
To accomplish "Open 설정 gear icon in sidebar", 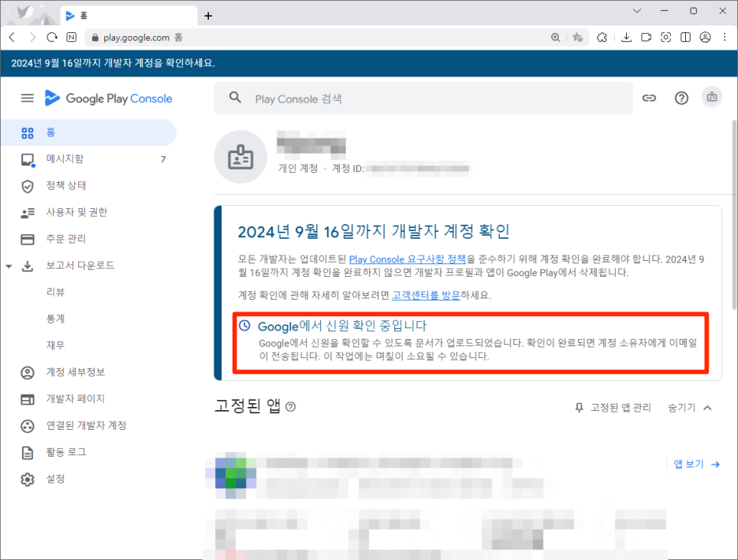I will [28, 480].
